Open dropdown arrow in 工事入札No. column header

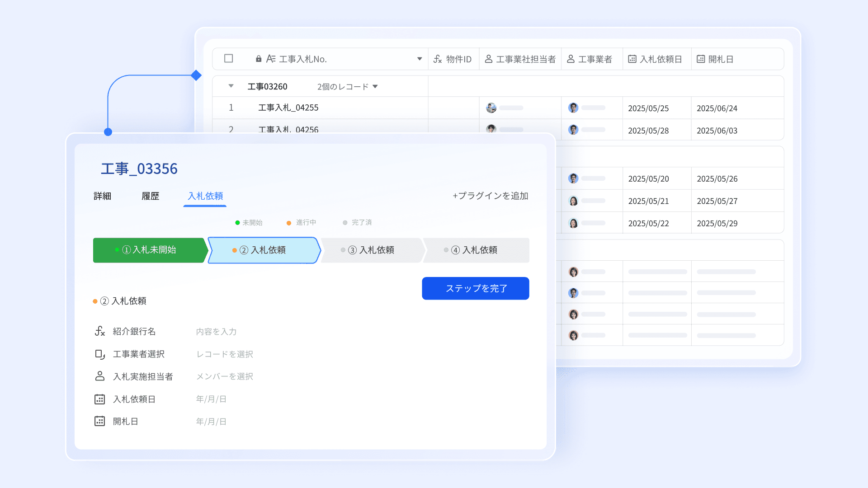(x=419, y=59)
